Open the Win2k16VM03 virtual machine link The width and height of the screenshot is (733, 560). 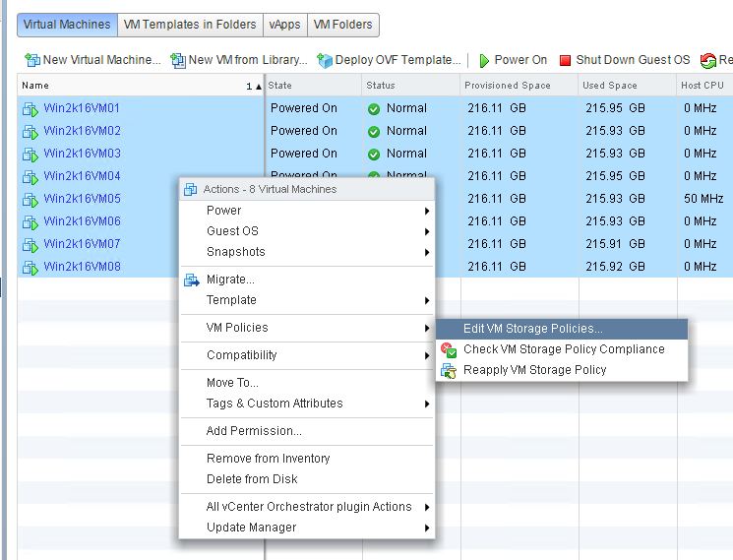[82, 154]
